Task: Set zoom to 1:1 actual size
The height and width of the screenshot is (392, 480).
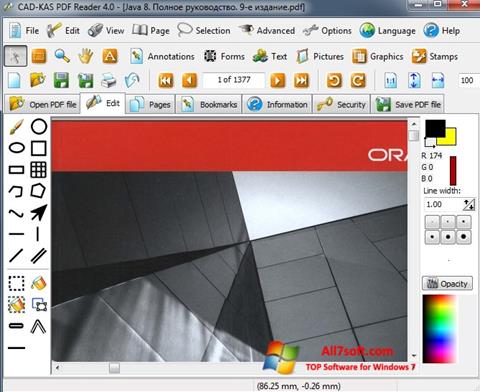Action: [390, 80]
